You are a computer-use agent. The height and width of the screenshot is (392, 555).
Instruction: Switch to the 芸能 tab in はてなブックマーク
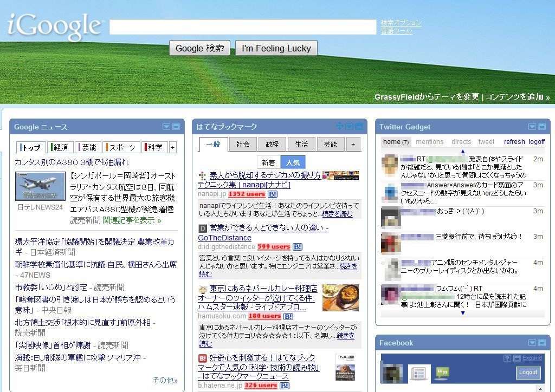tap(330, 144)
